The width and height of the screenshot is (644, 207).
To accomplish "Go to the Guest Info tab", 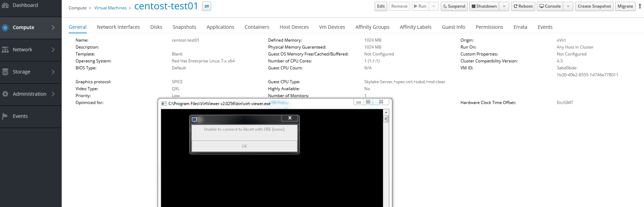I will coord(453,27).
